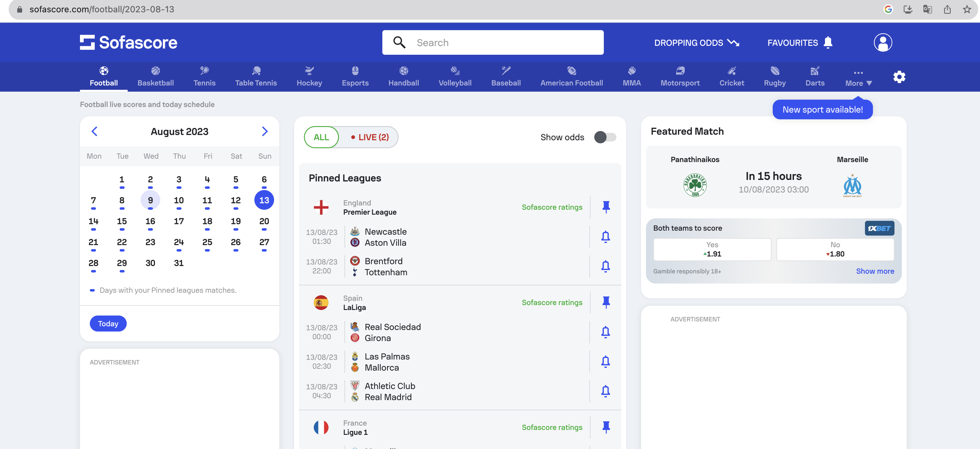
Task: Click the Marseille team logo
Action: click(x=852, y=185)
